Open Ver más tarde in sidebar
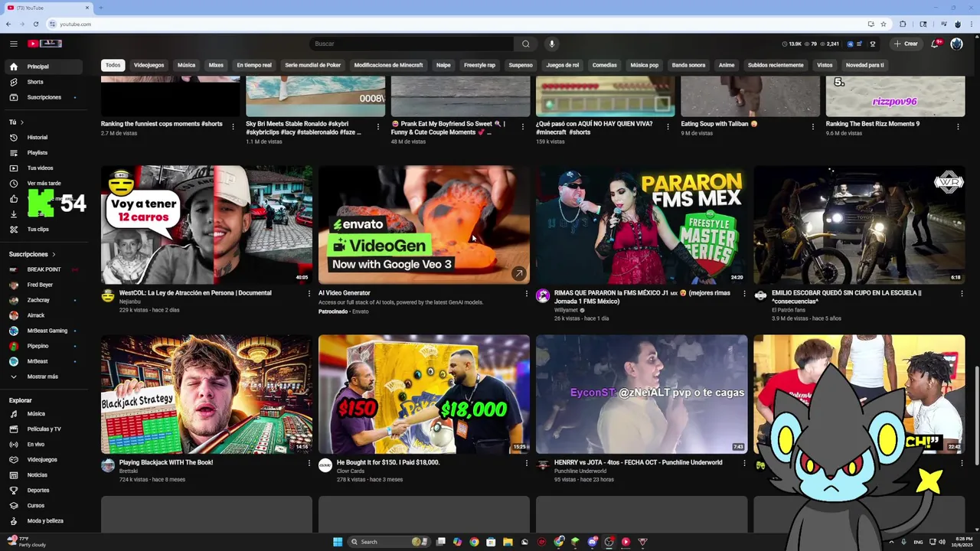This screenshot has height=551, width=980. pos(43,183)
